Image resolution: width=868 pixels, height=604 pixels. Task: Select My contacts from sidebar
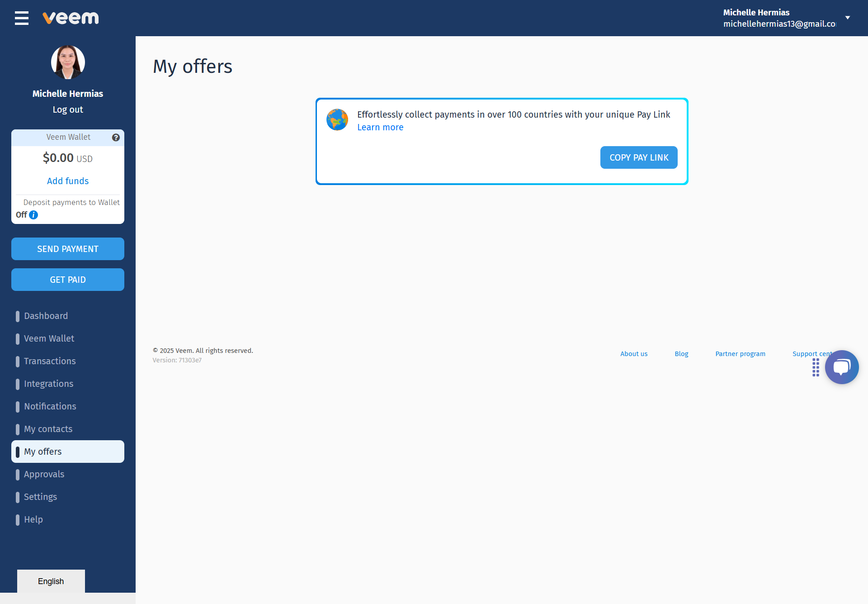pos(48,429)
